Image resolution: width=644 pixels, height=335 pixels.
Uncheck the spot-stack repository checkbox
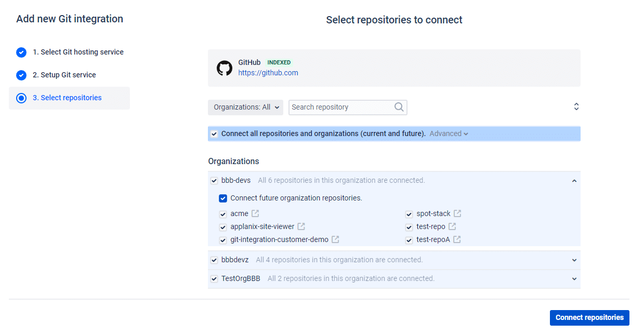click(409, 214)
